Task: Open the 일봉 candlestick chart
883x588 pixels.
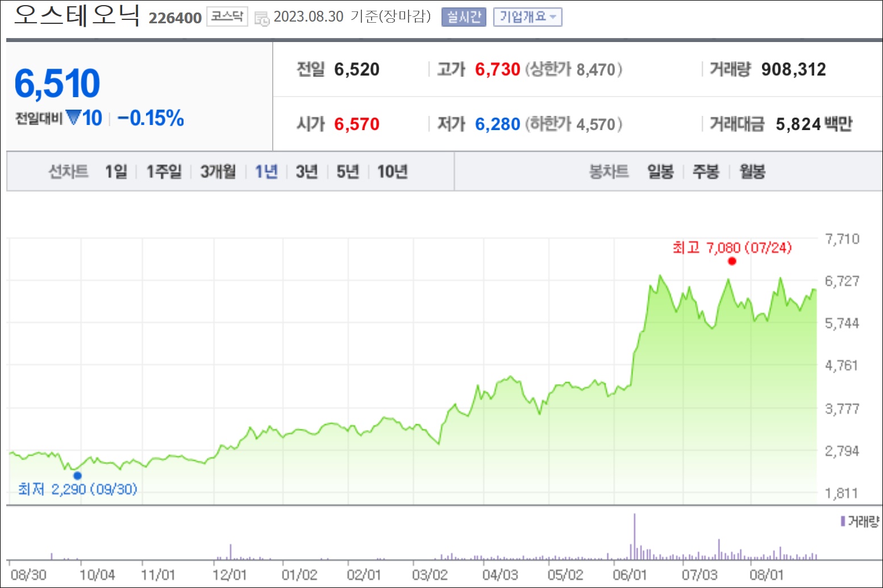Action: pos(660,171)
